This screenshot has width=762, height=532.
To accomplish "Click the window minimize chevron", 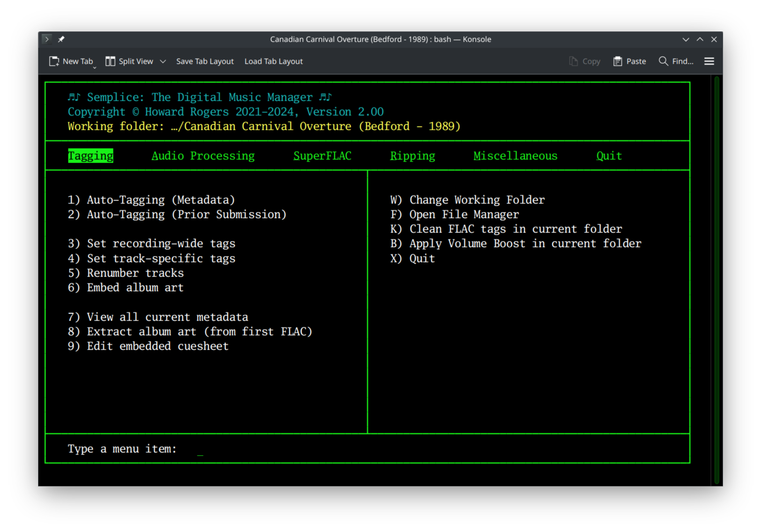I will pyautogui.click(x=686, y=39).
